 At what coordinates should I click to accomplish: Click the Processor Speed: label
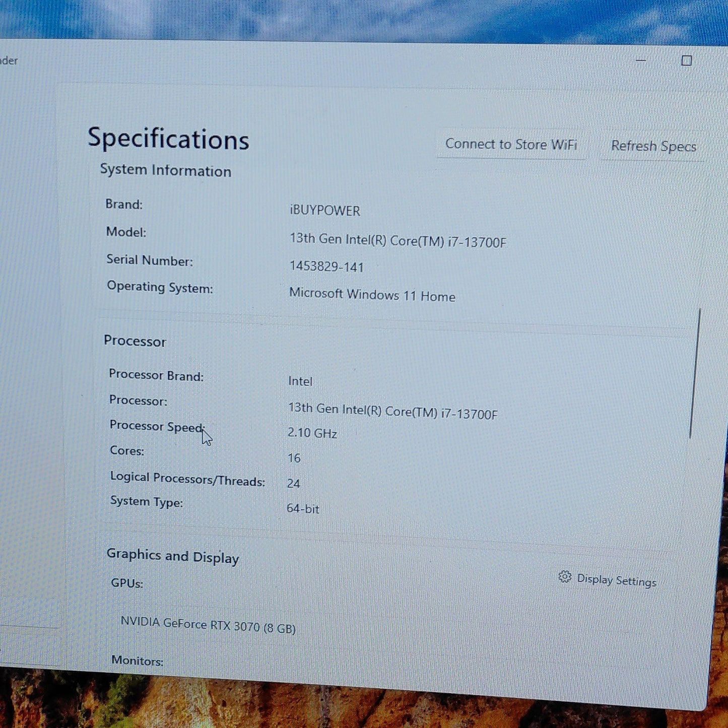click(157, 426)
